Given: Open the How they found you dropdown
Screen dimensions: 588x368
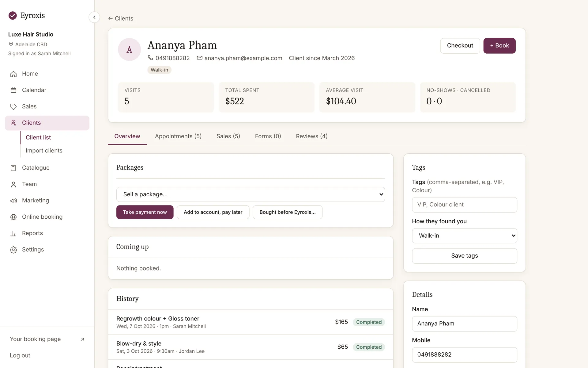Looking at the screenshot, I should (x=465, y=236).
